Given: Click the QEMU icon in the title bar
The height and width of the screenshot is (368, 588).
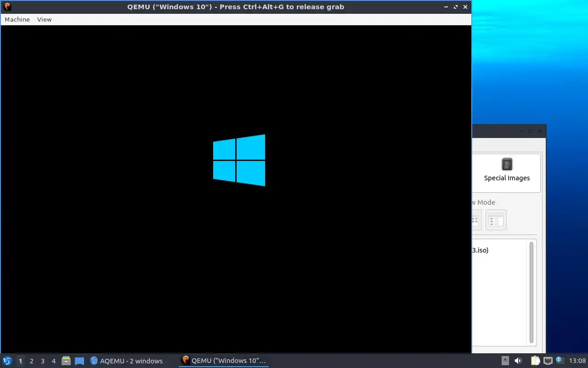Looking at the screenshot, I should [7, 7].
